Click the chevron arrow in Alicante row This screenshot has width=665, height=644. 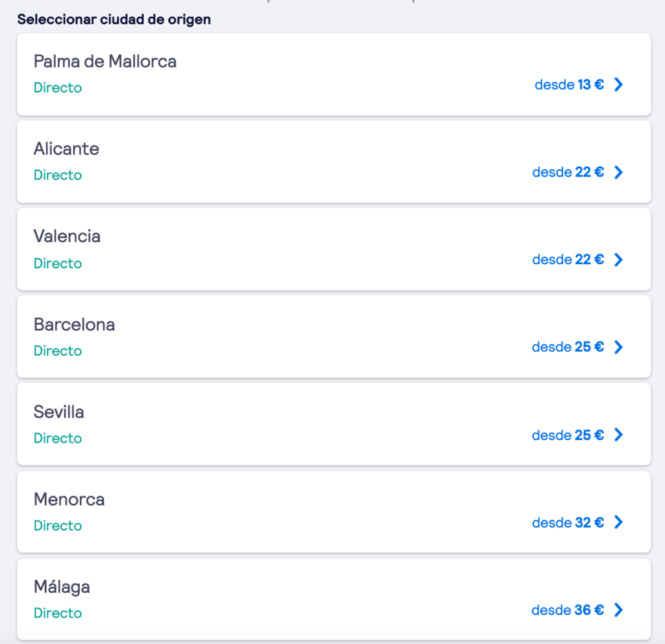click(618, 172)
